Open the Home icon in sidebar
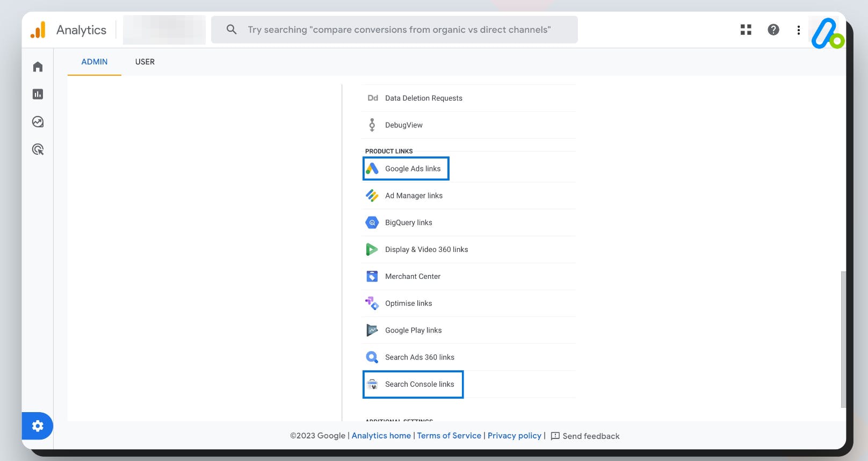This screenshot has height=461, width=868. tap(38, 67)
